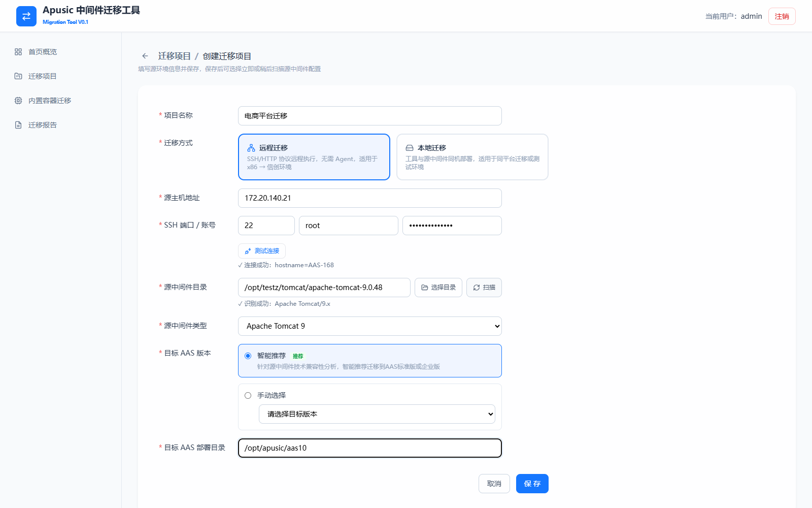This screenshot has height=508, width=812.
Task: Focus the SSH account field showing root
Action: coord(349,226)
